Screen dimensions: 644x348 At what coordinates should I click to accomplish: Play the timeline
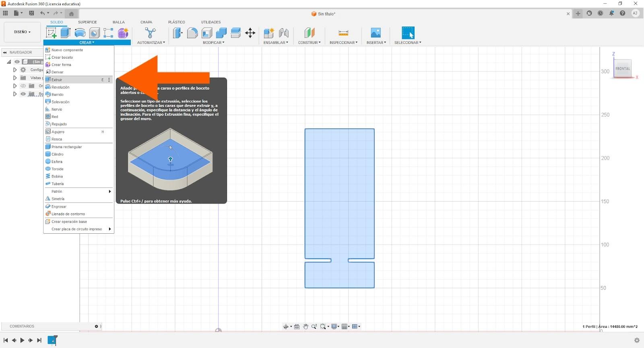22,340
